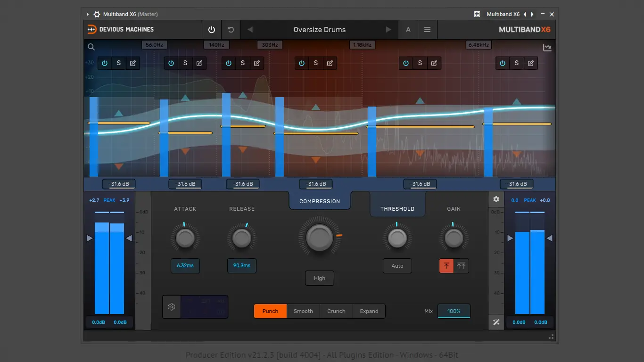The width and height of the screenshot is (644, 362).
Task: Click the undo arrow next to the power button
Action: coord(231,30)
